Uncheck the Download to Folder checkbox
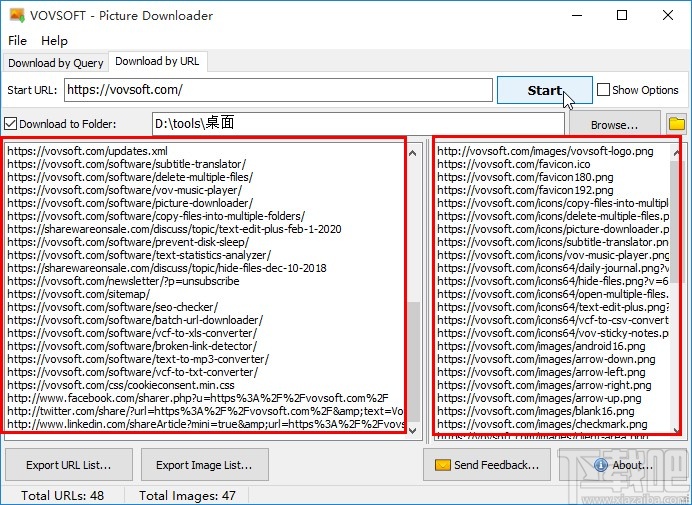Image resolution: width=692 pixels, height=505 pixels. 11,124
